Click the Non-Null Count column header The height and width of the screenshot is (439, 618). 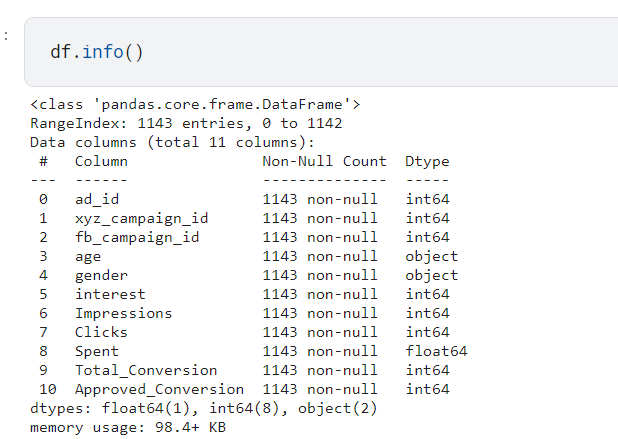coord(324,161)
